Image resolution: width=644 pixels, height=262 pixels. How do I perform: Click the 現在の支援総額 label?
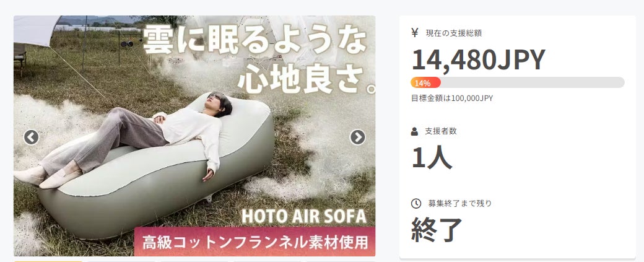[453, 33]
